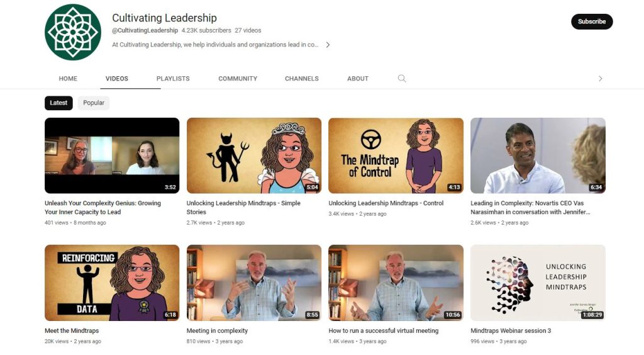Click the 3:52 duration badge
Screen dimensions: 644x355
[170, 187]
